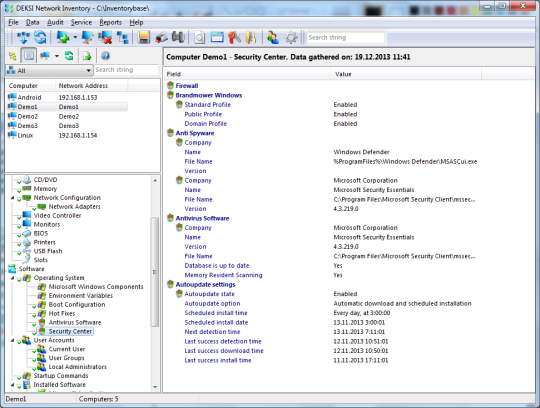The width and height of the screenshot is (540, 408).
Task: Select Hot Fixes in the tree
Action: tap(62, 313)
